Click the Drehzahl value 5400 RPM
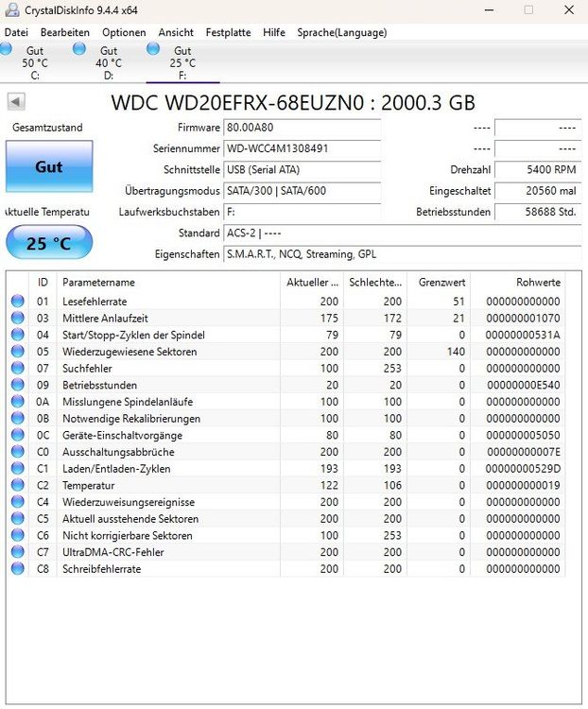This screenshot has height=709, width=588. pos(538,169)
